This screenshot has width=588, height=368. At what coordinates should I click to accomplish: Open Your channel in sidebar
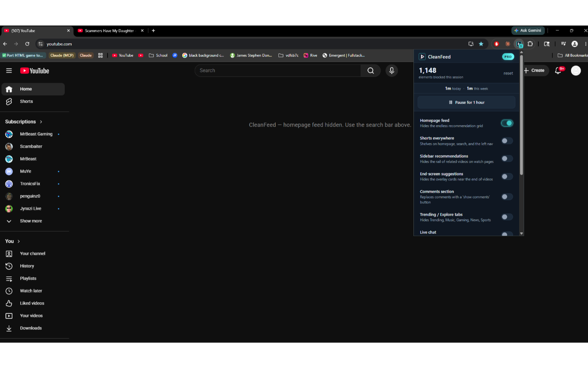32,253
